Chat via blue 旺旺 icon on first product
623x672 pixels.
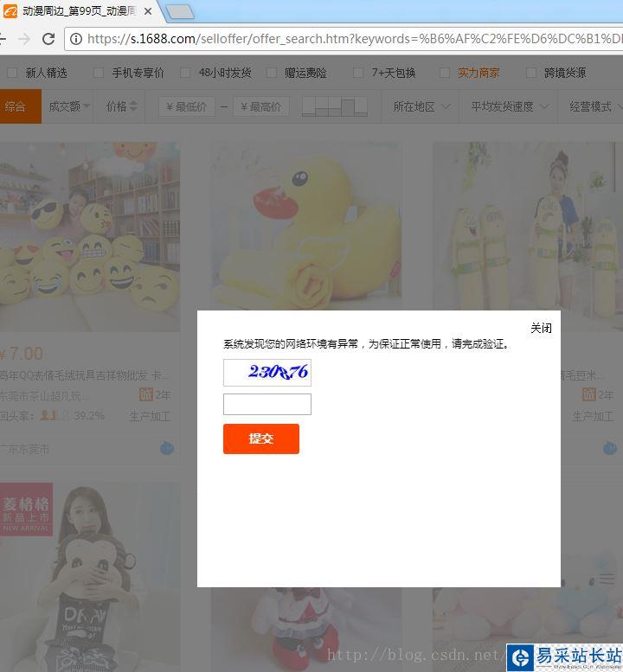point(167,448)
